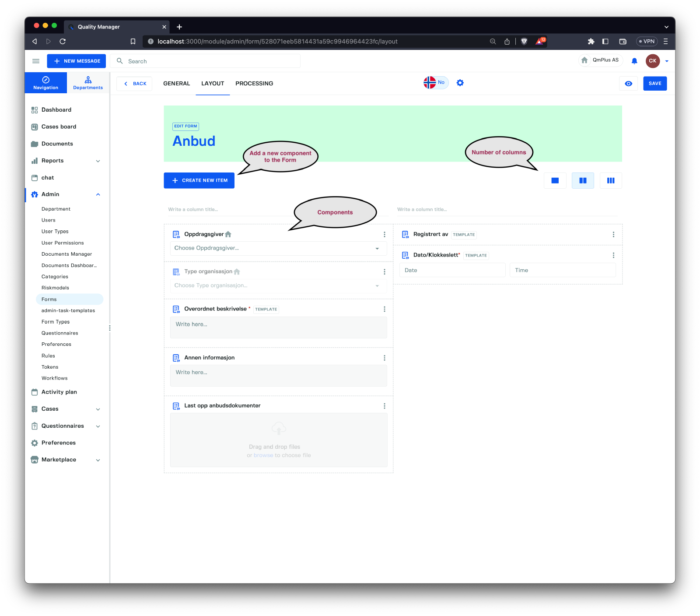Click the blue form settings gear icon
Image resolution: width=700 pixels, height=616 pixels.
[x=460, y=83]
